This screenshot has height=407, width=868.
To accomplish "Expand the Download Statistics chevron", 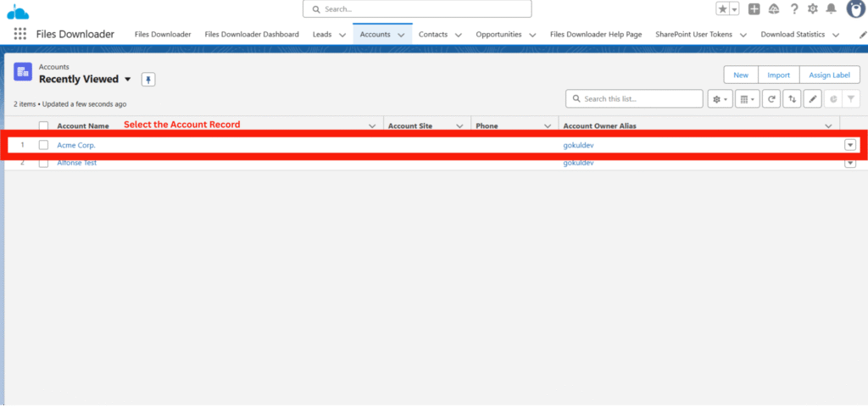I will click(835, 35).
